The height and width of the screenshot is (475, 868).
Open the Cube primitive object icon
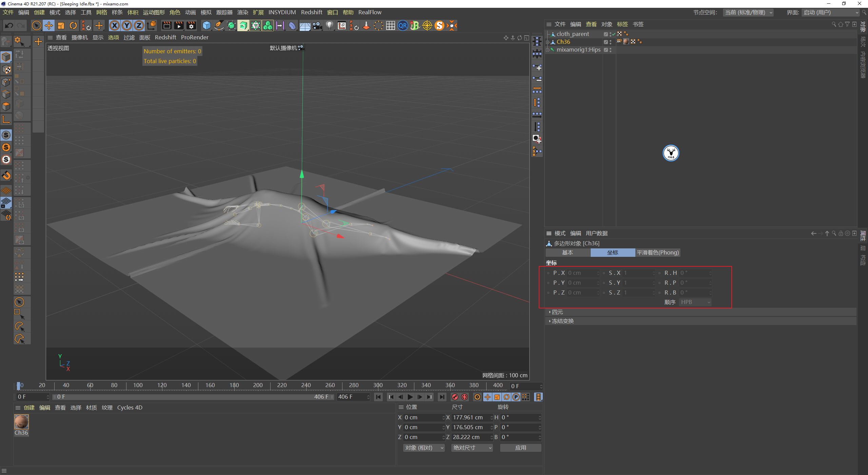[206, 26]
